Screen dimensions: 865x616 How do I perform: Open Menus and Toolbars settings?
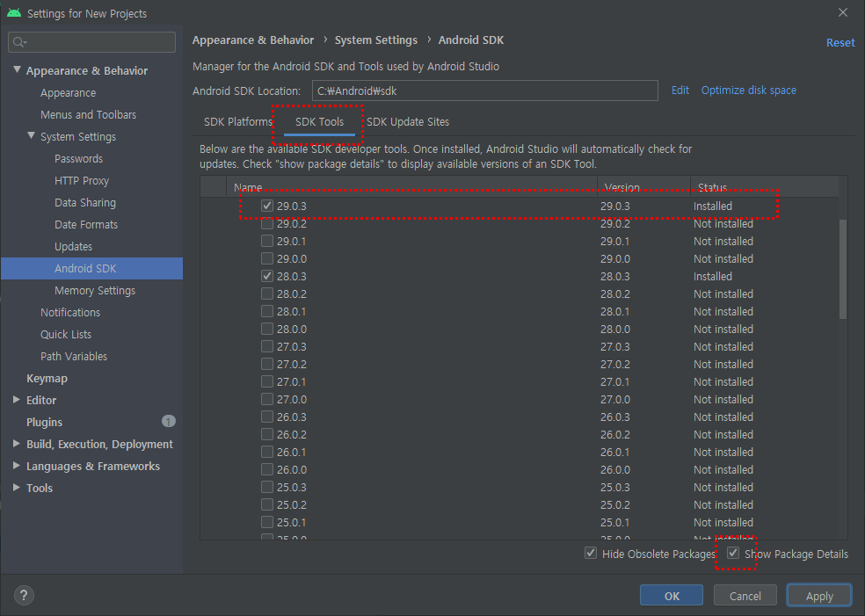(x=88, y=115)
